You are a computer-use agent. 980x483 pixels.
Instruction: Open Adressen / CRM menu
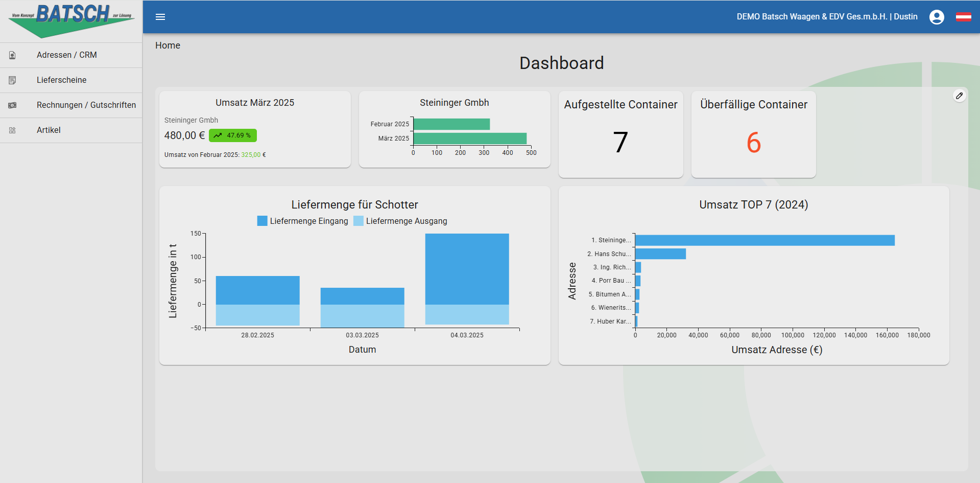71,55
